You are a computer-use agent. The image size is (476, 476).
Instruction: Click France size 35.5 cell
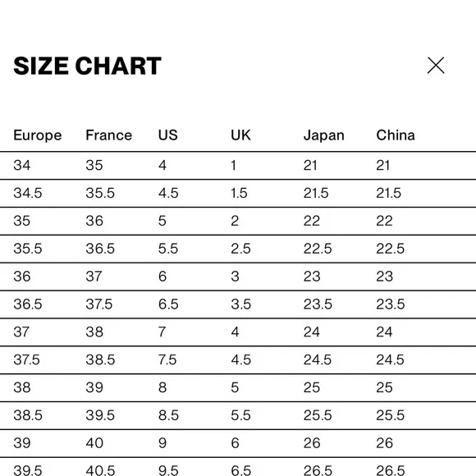pyautogui.click(x=100, y=193)
